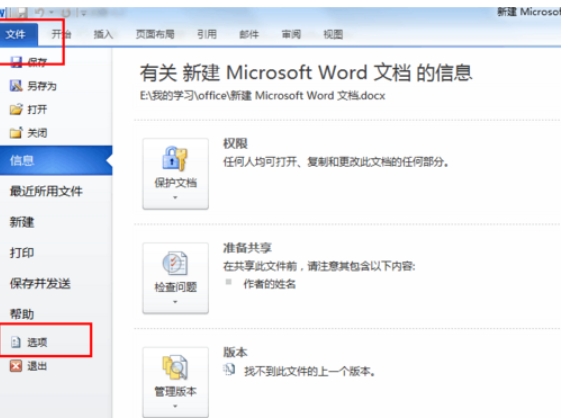Expand the 管理版本 dropdown arrow
The image size is (568, 418).
(x=175, y=406)
